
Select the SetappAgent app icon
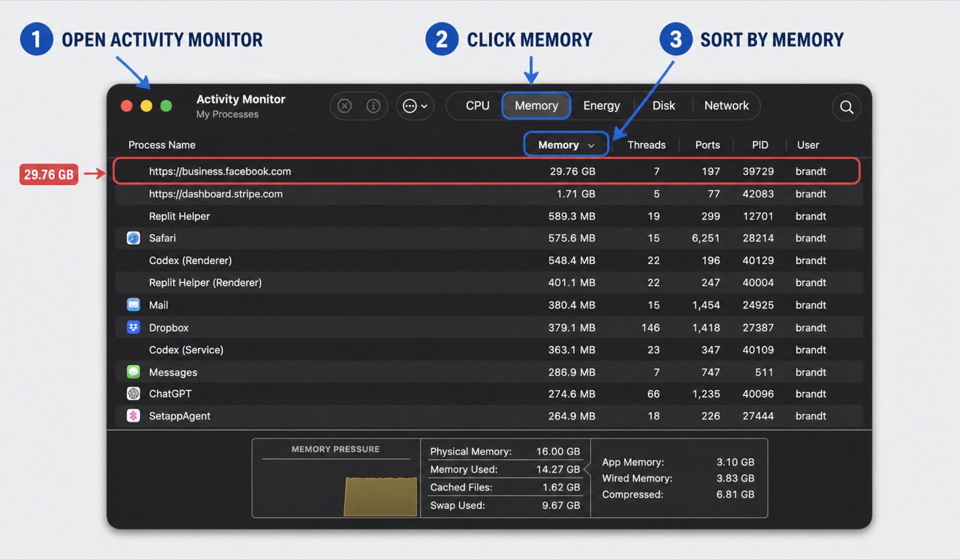coord(134,415)
